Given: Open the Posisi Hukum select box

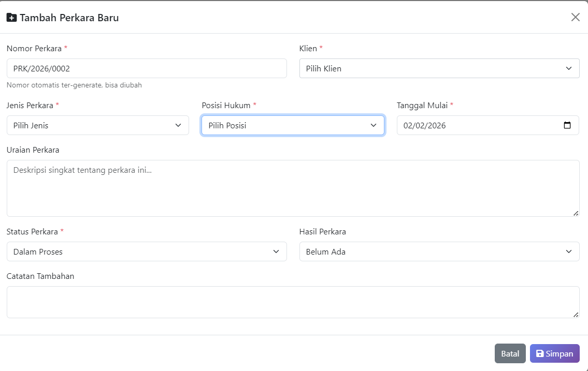Looking at the screenshot, I should coord(293,125).
